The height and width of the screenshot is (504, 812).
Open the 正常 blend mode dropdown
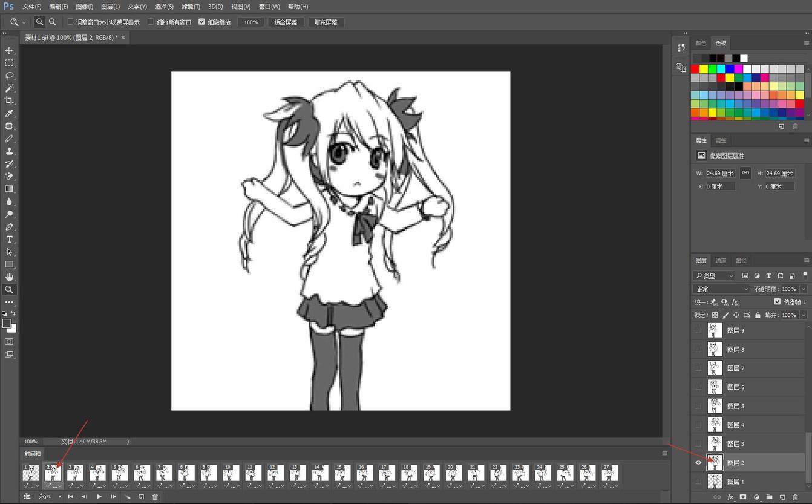(721, 289)
